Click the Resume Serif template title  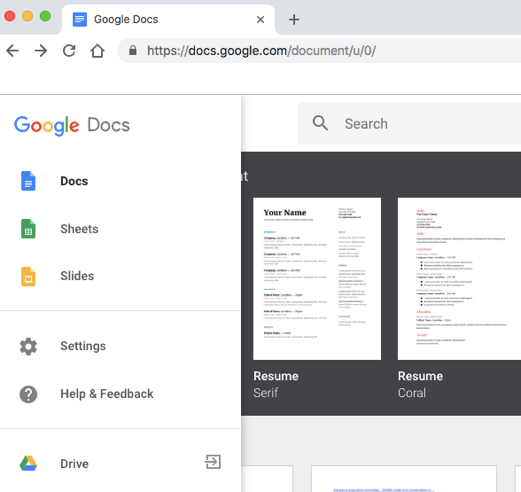point(276,384)
